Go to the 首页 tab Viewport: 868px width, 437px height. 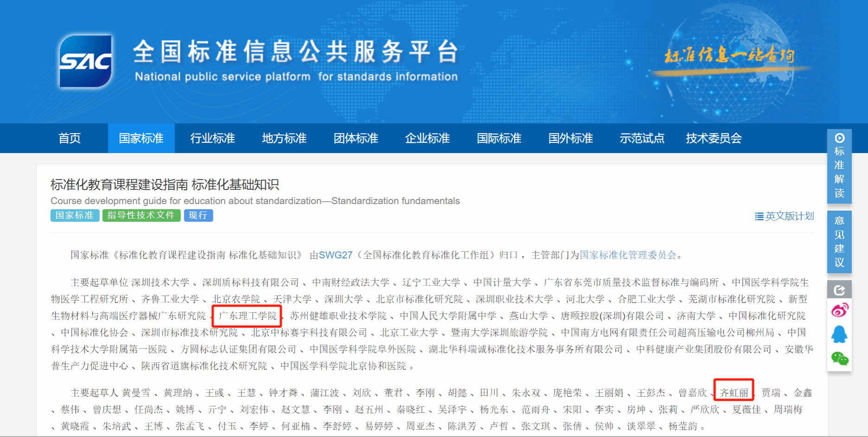[70, 138]
